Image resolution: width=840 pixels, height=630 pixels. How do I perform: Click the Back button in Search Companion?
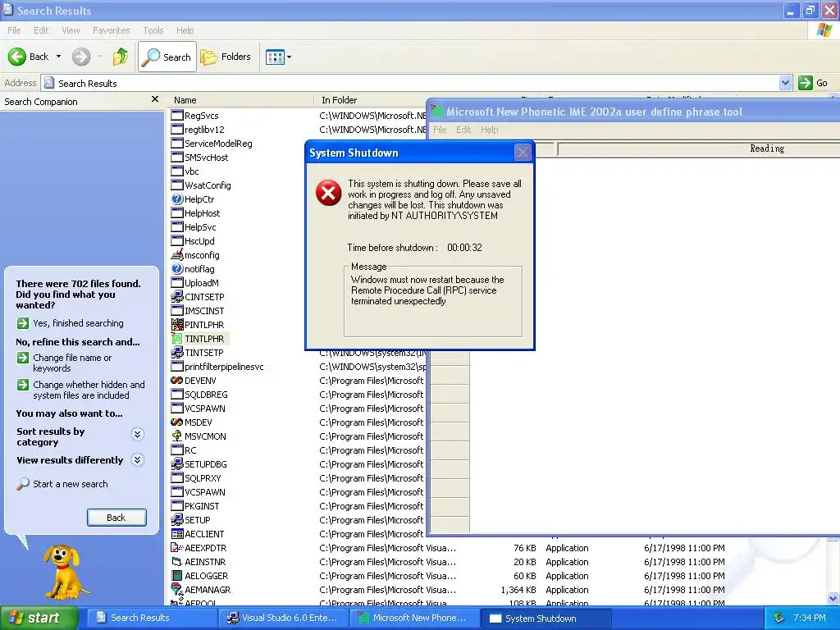point(116,518)
